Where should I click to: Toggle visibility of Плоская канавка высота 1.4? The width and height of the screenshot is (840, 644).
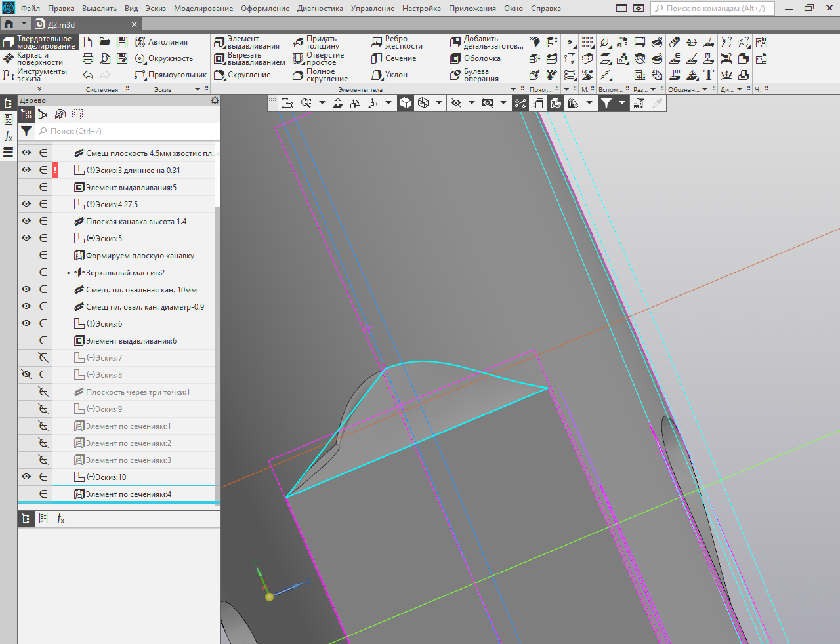point(26,221)
